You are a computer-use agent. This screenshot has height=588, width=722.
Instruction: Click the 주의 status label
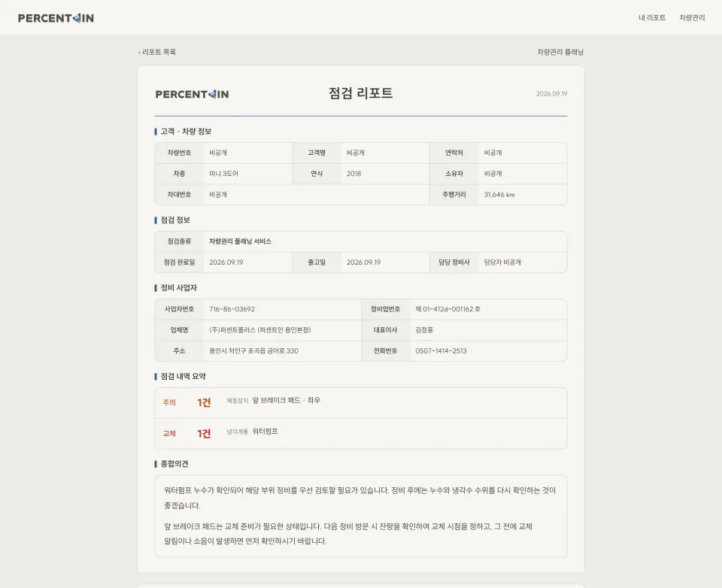(x=169, y=402)
